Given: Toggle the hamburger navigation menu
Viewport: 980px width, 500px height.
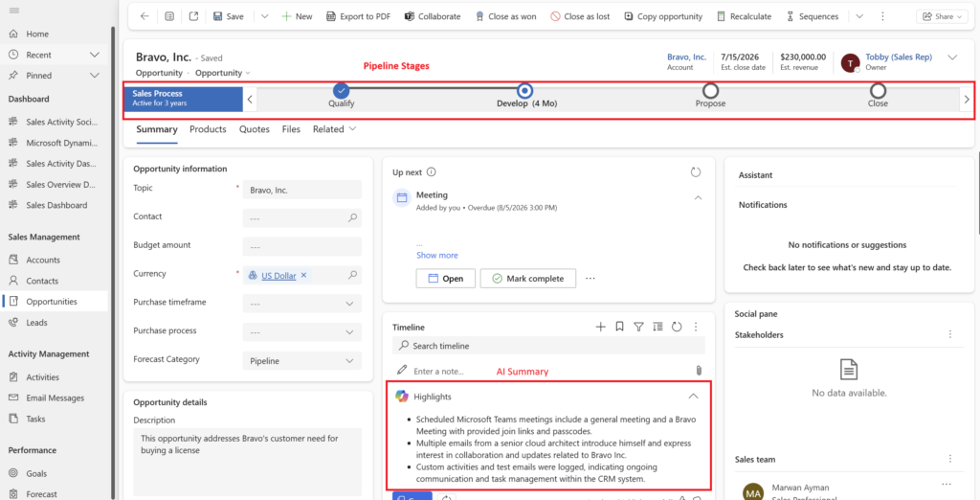Looking at the screenshot, I should pos(14,10).
